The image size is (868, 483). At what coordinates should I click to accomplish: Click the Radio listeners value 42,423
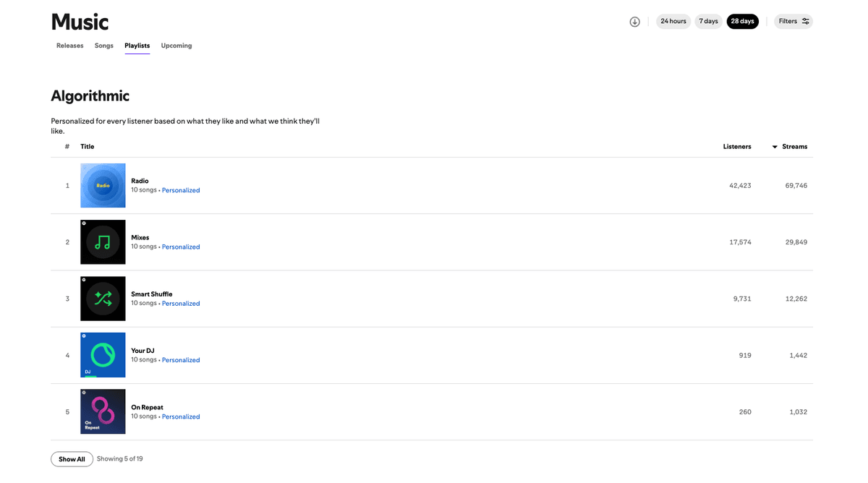[x=740, y=186]
